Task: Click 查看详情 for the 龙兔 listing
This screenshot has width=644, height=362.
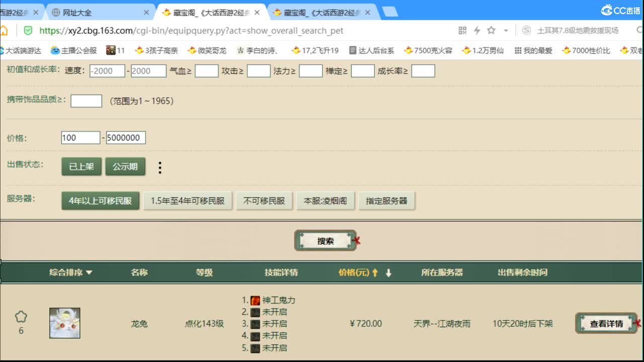Action: tap(606, 324)
